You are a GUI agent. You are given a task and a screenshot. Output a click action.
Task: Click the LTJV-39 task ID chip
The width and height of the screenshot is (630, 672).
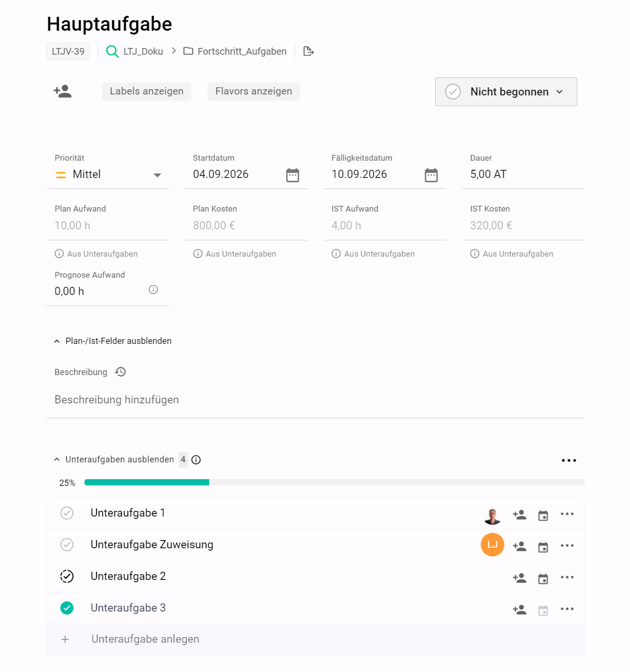tap(68, 51)
